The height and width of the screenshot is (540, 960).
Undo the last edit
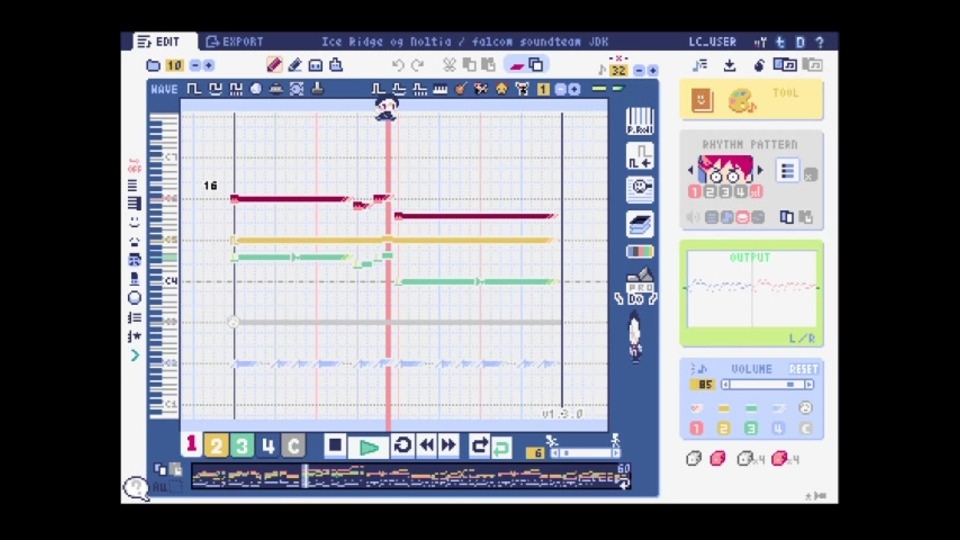click(x=398, y=65)
